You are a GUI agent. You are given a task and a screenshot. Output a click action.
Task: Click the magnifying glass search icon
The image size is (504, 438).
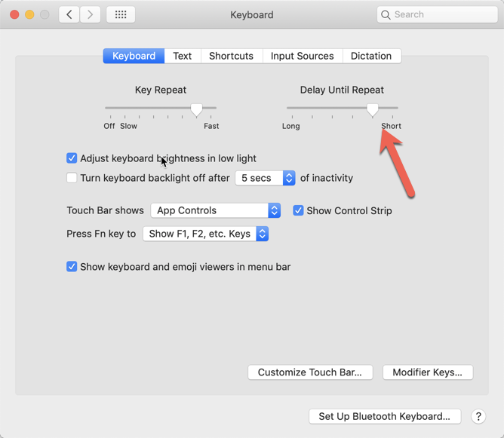[386, 14]
